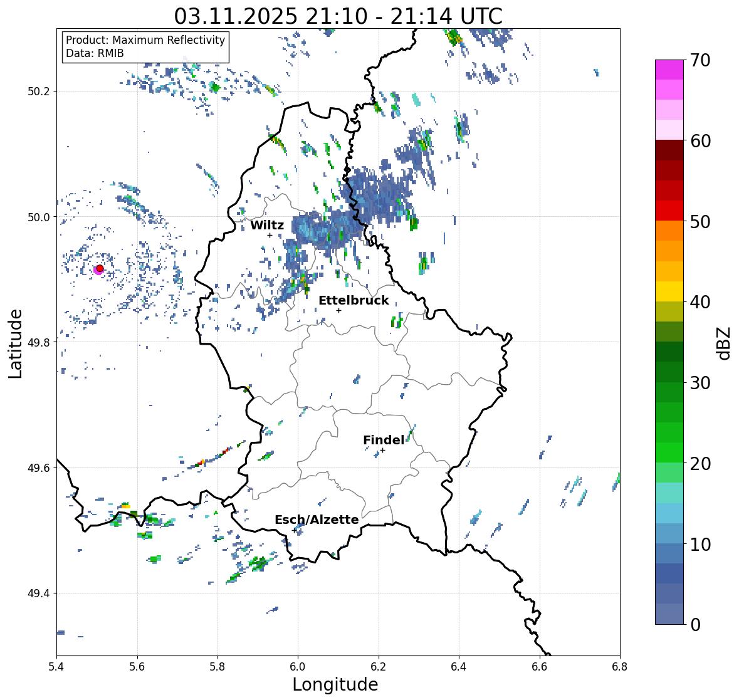Click the 6.6 longitude tick label
Image resolution: width=739 pixels, height=700 pixels.
tap(540, 667)
